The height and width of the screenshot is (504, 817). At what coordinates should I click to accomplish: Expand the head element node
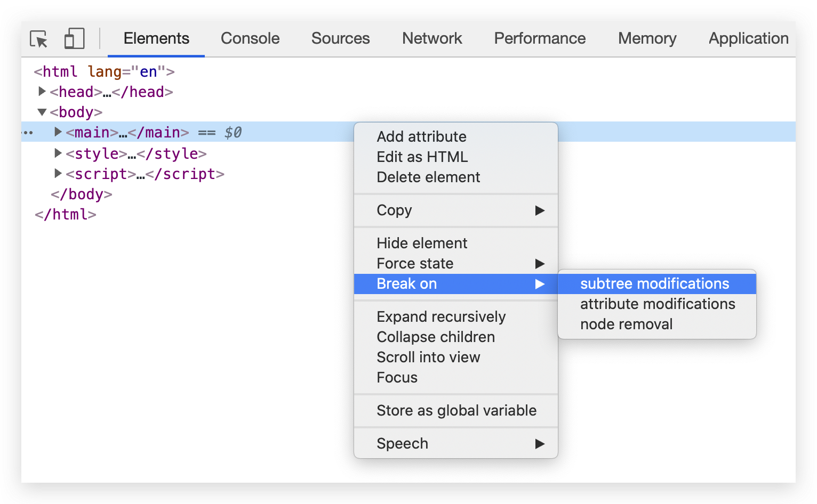pos(42,92)
